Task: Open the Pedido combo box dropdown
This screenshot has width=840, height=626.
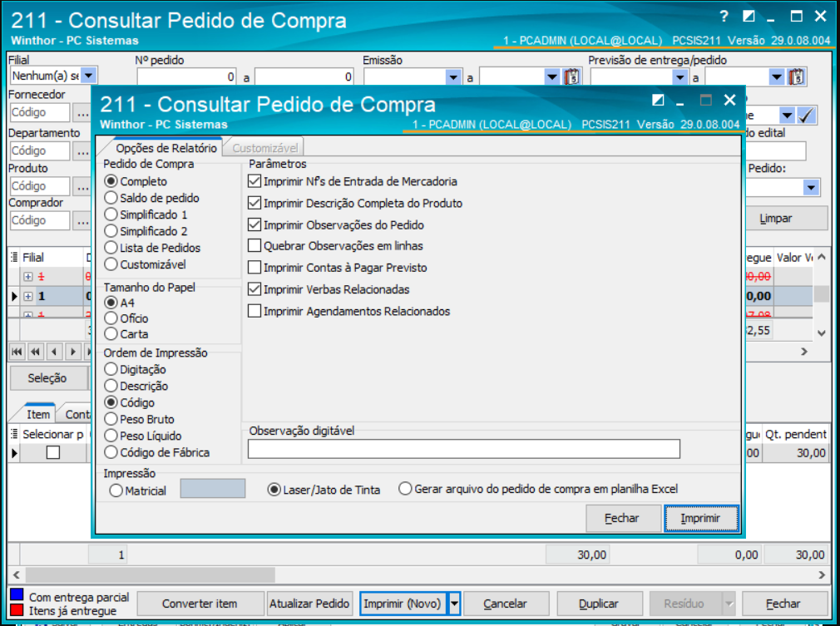Action: (811, 187)
